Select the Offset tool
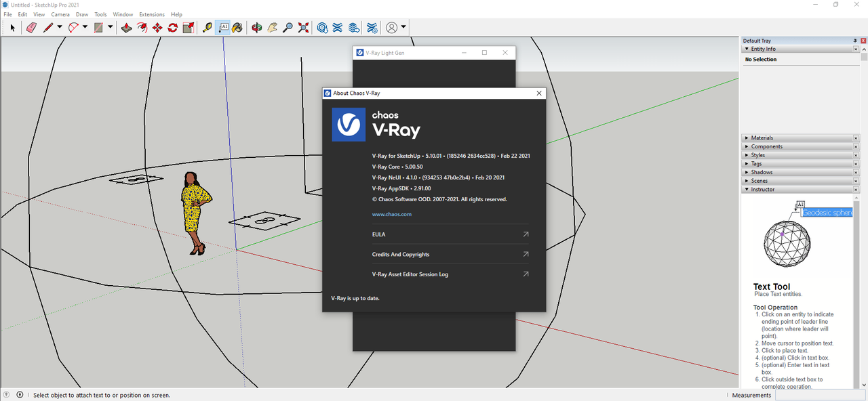 coord(142,28)
